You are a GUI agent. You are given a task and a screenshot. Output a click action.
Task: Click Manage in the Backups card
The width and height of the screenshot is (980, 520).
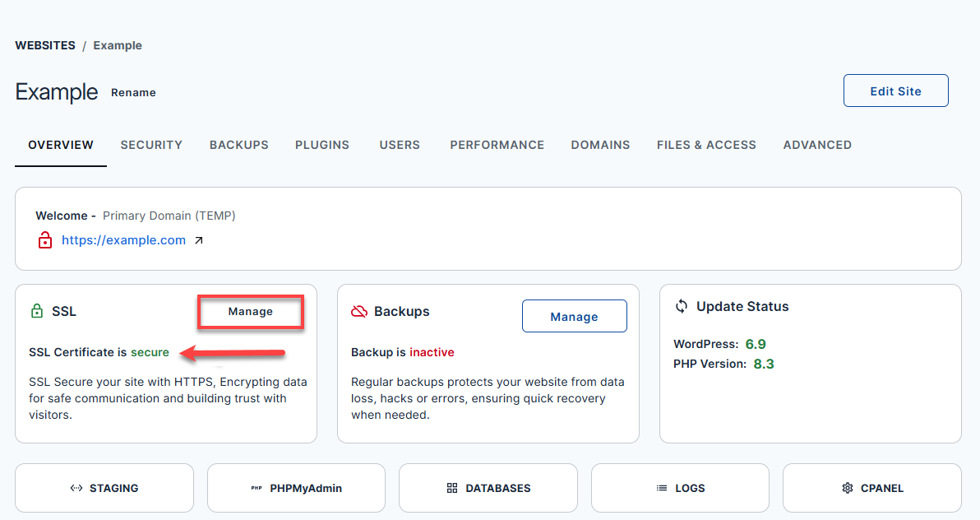click(x=575, y=316)
